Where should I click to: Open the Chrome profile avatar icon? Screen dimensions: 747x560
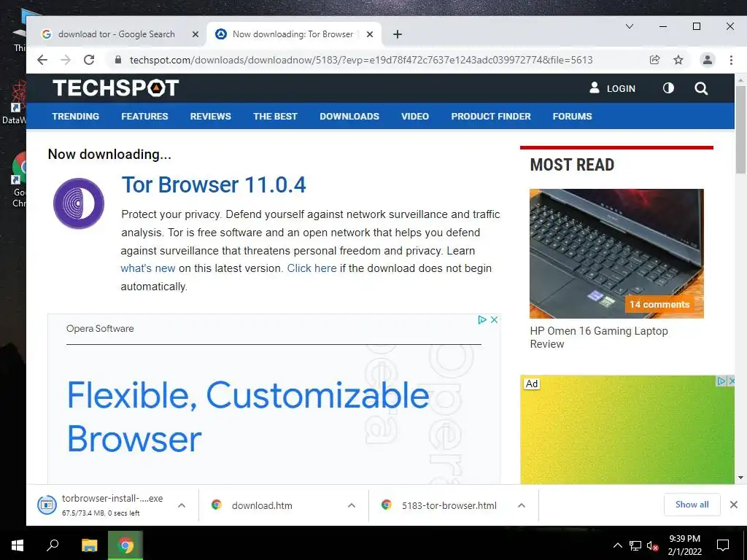click(708, 60)
